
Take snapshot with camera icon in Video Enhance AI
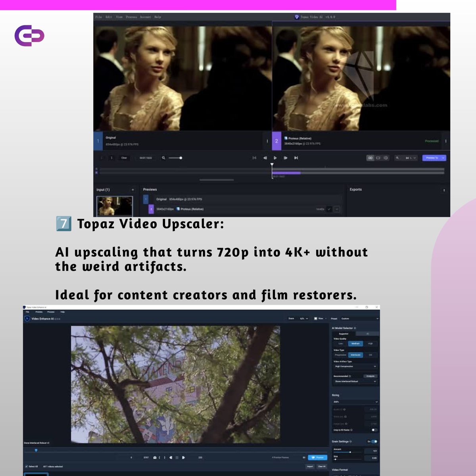click(155, 457)
